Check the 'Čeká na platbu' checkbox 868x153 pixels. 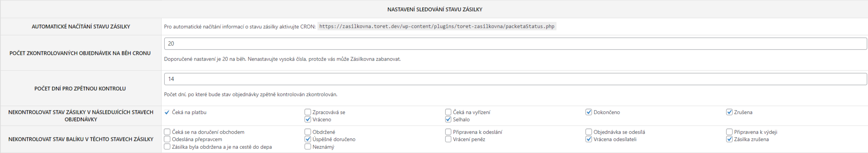(x=167, y=112)
